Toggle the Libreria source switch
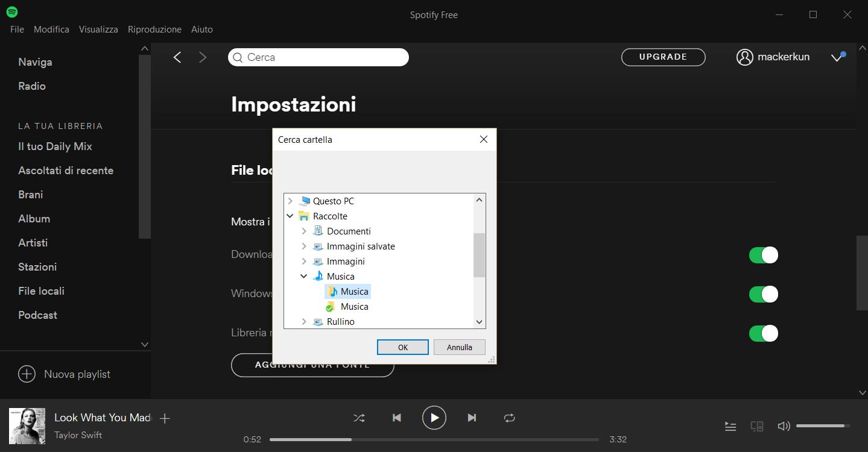 pyautogui.click(x=764, y=333)
